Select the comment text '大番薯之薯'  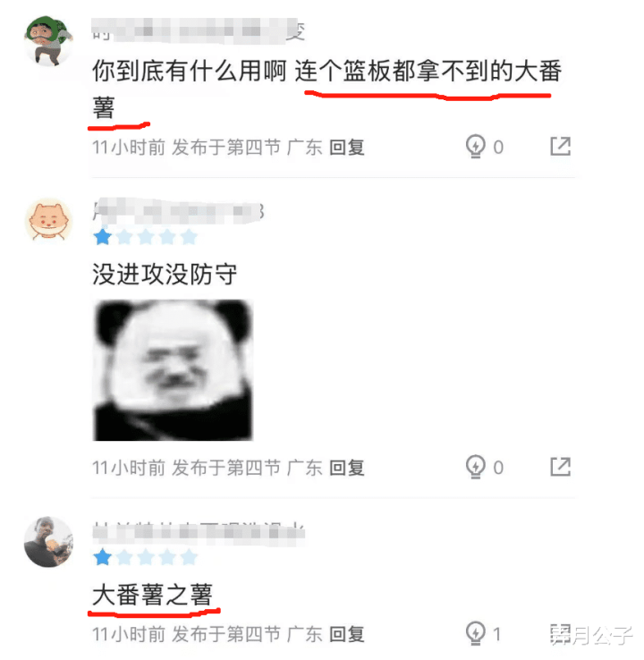(152, 595)
